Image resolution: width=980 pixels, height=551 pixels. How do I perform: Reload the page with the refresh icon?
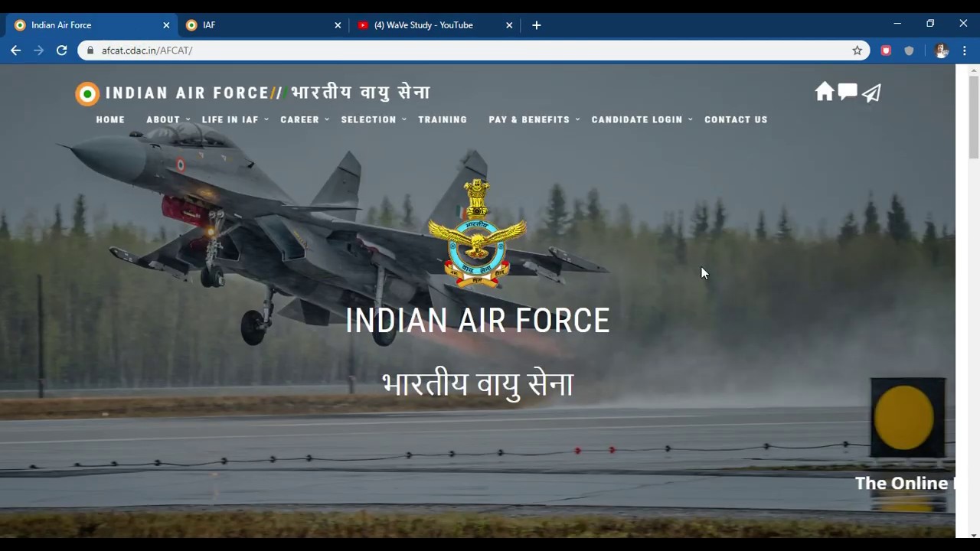point(62,51)
